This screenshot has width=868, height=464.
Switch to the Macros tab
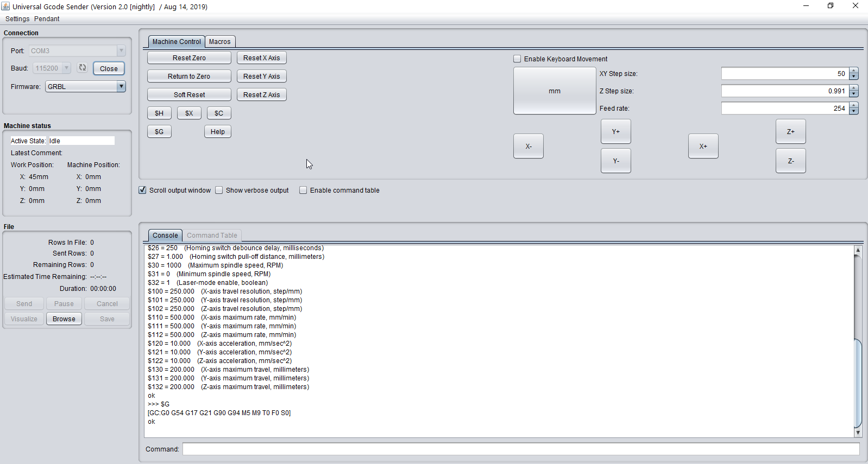click(x=219, y=42)
